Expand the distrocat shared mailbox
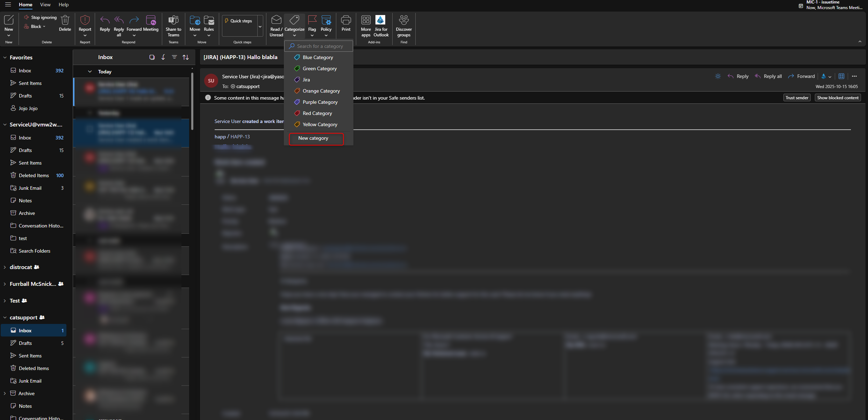 pyautogui.click(x=5, y=267)
